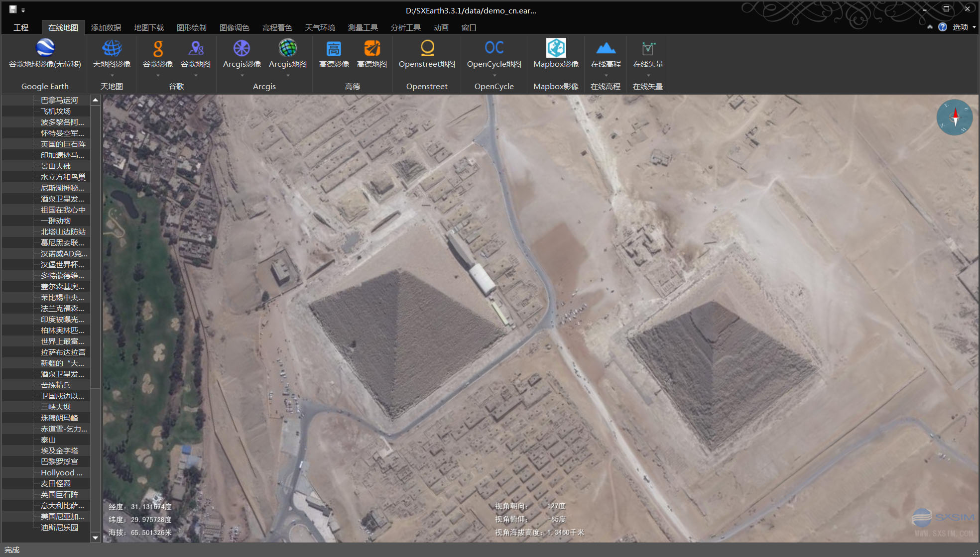This screenshot has height=557, width=980.
Task: Select the 谷歌地图 map icon
Action: click(196, 53)
